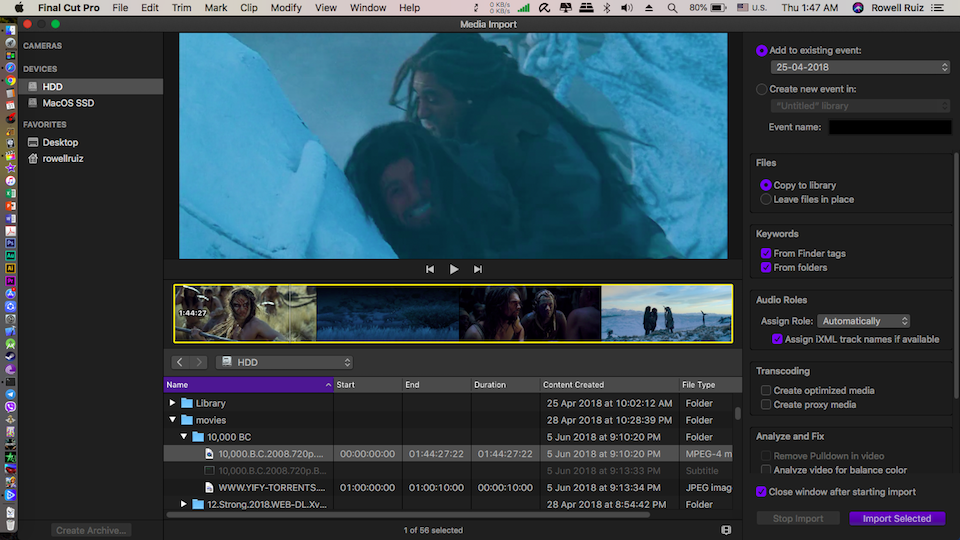Toggle 'From Finder tags' keyword checkbox

point(766,253)
